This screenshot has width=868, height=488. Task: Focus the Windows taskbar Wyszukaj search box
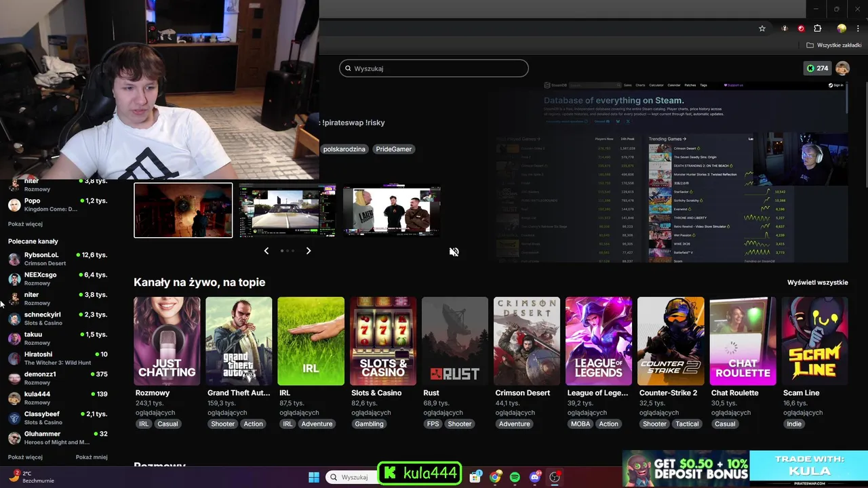click(351, 477)
